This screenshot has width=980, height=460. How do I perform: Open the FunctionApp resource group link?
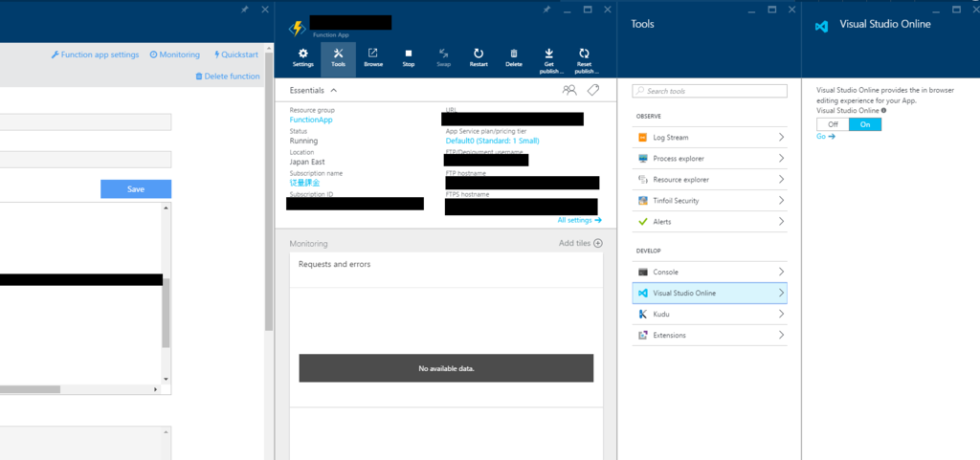(311, 120)
